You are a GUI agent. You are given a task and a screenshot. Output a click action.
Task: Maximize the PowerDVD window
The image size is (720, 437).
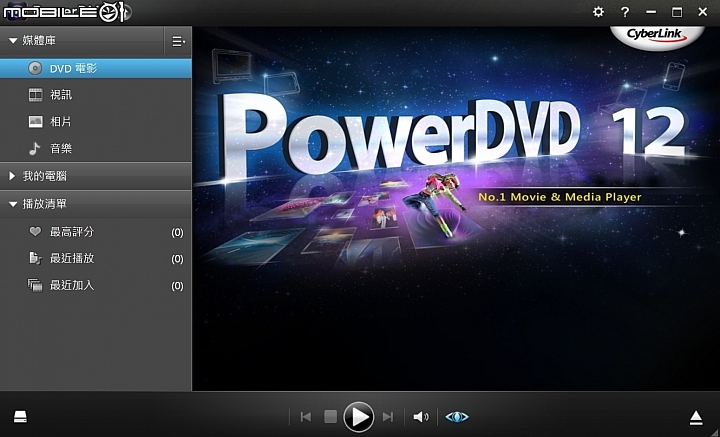coord(677,12)
